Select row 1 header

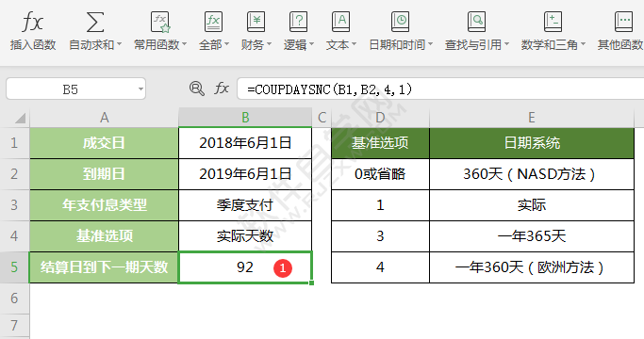point(14,143)
